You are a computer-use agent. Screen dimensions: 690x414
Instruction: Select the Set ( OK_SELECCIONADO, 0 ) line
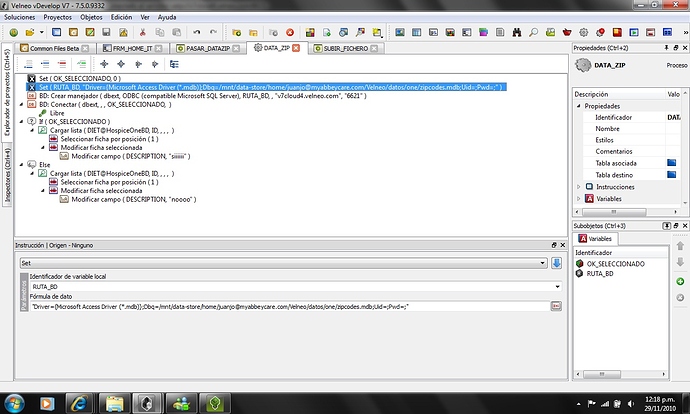click(80, 78)
